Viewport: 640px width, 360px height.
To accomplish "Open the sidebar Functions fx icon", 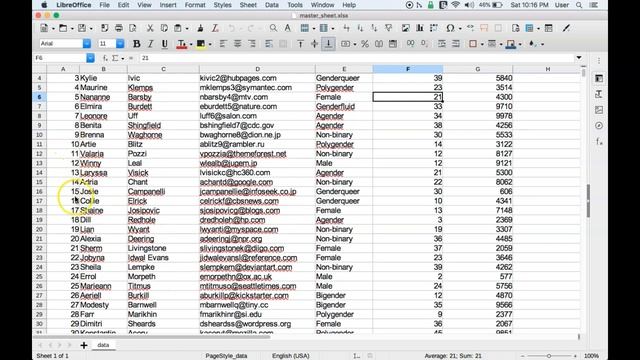I will click(599, 142).
